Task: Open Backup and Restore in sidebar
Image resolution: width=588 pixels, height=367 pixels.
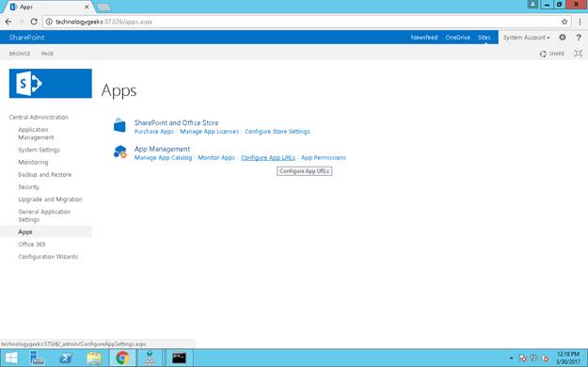Action: coord(44,174)
